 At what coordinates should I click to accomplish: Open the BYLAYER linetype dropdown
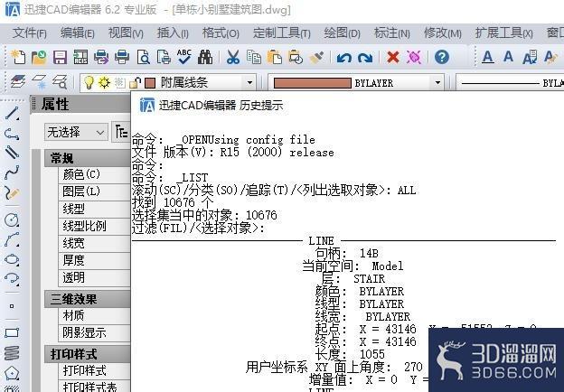[x=510, y=83]
